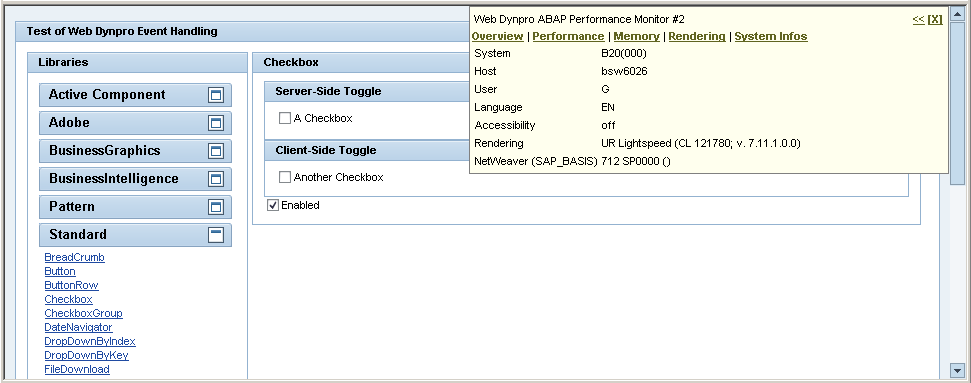Tick the 'Another Checkbox' checkbox
971x383 pixels.
285,177
